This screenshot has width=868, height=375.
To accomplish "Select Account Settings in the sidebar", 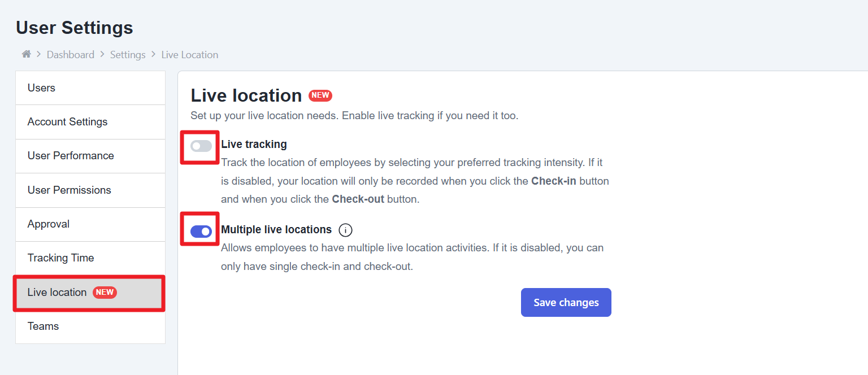I will (x=67, y=122).
